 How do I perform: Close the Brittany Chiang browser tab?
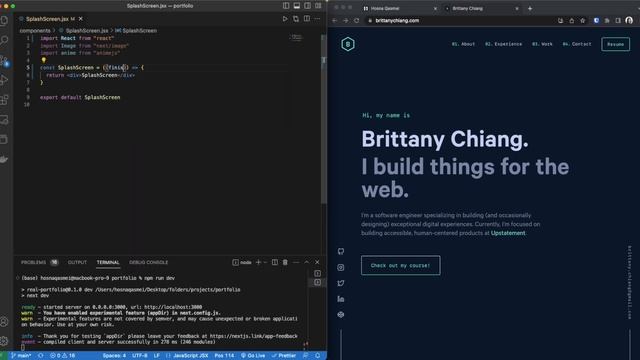pos(517,8)
